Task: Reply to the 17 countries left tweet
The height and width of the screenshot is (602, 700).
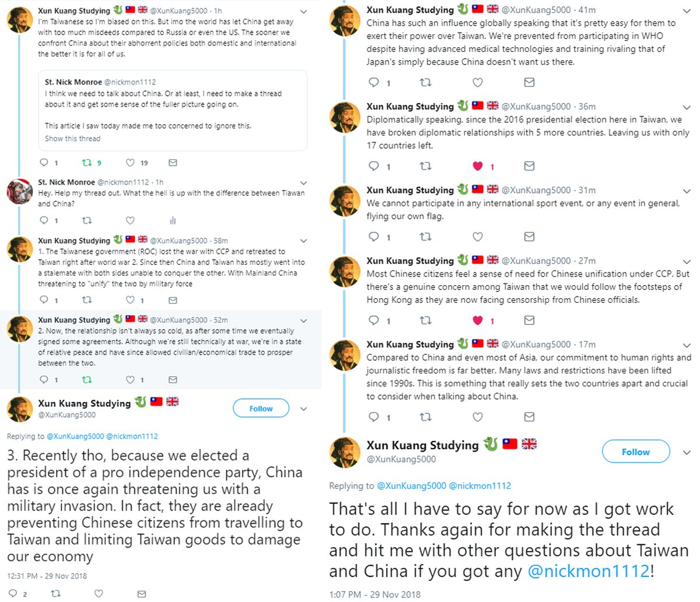Action: (x=374, y=166)
